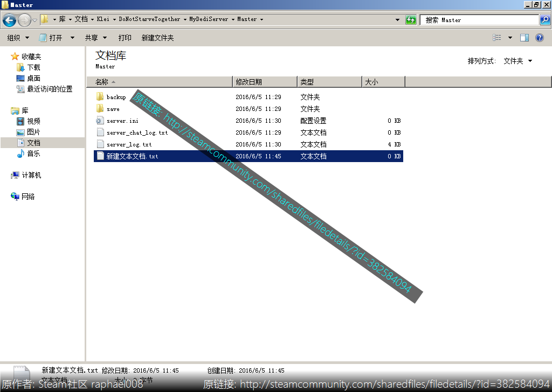Screen dimensions: 552x392
Task: Click the 文件夹 type of backup row
Action: 310,97
